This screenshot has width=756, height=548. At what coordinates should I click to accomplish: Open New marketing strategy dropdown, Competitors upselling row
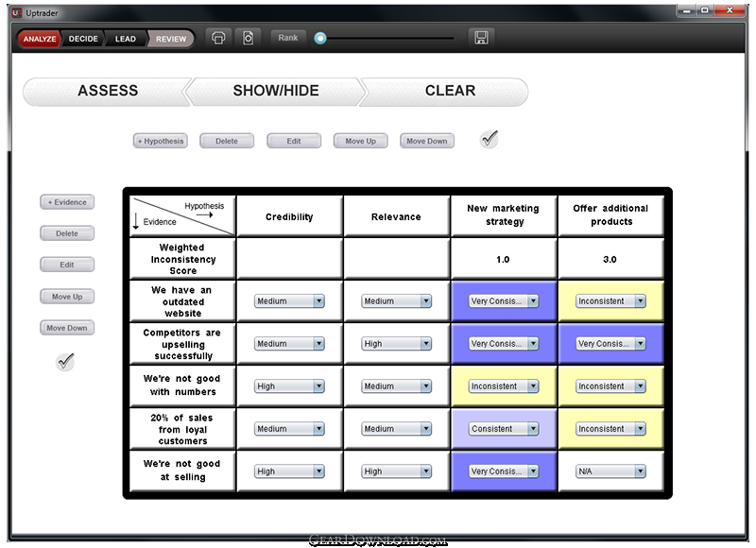click(x=504, y=344)
